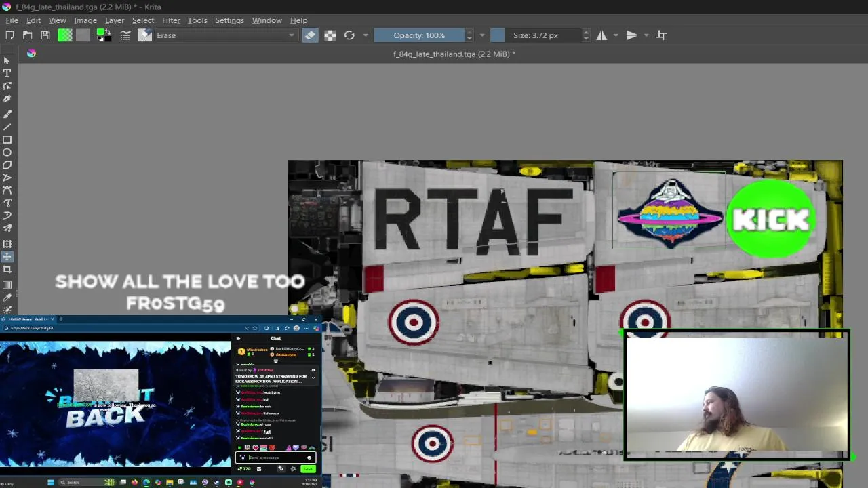Toggle wrap around mode icon
The width and height of the screenshot is (868, 488).
(661, 35)
